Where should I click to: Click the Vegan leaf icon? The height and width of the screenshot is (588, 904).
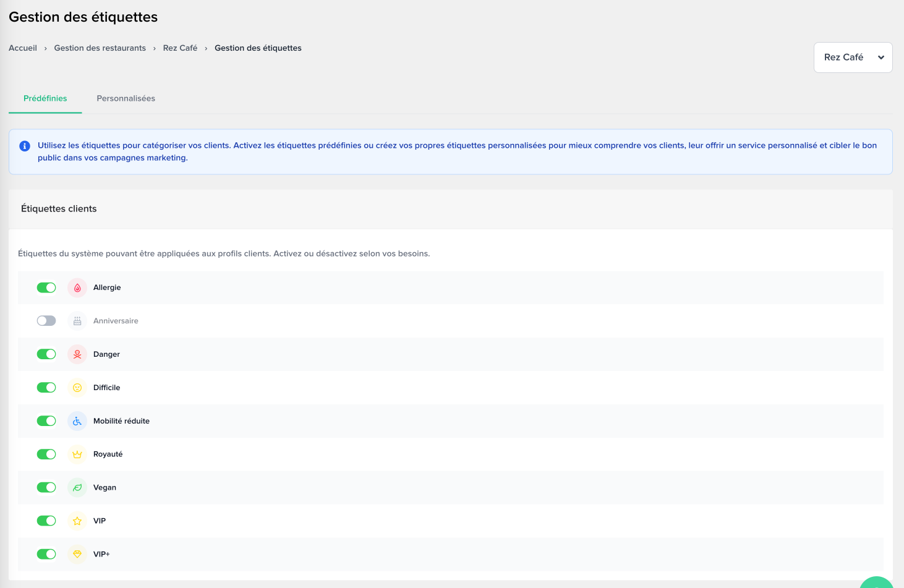pyautogui.click(x=77, y=488)
